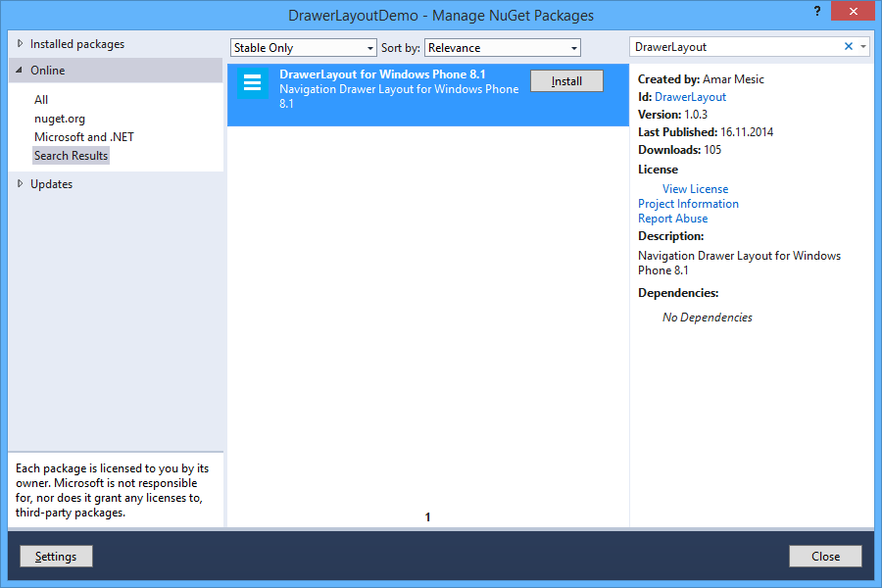Image resolution: width=882 pixels, height=588 pixels.
Task: Open the View License link
Action: [695, 189]
